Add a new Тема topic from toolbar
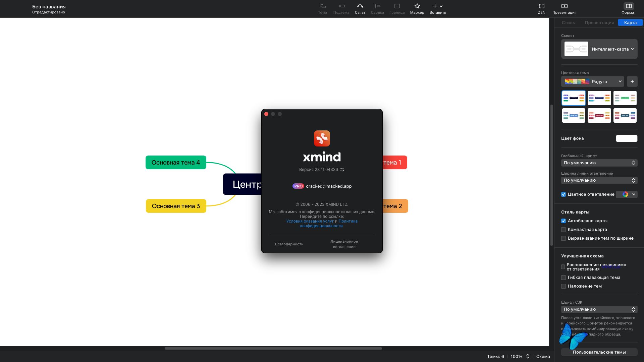644x362 pixels. coord(322,9)
